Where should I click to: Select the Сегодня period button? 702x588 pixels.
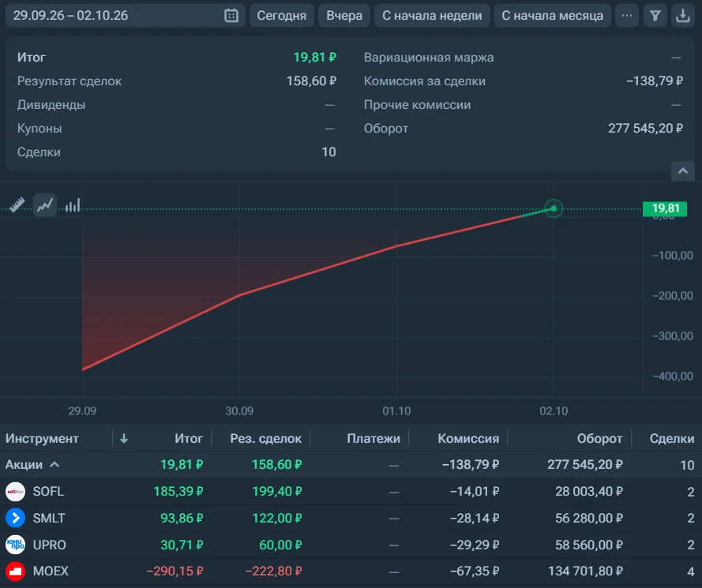coord(282,16)
